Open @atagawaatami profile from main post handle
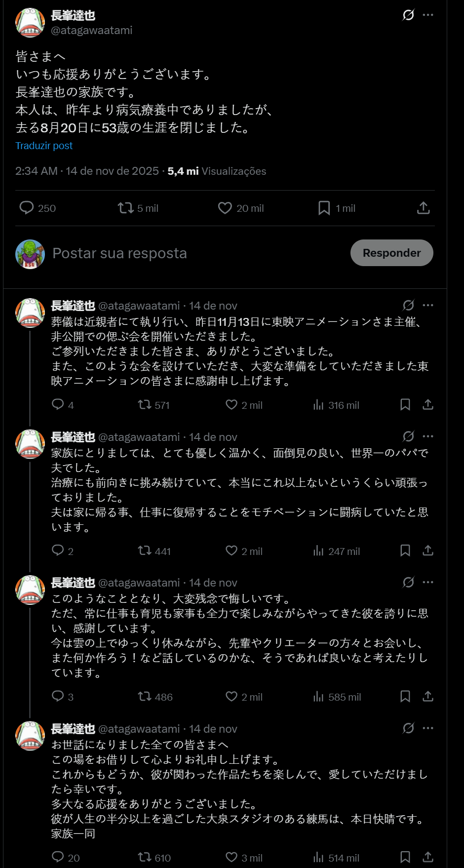The width and height of the screenshot is (464, 868). click(91, 30)
